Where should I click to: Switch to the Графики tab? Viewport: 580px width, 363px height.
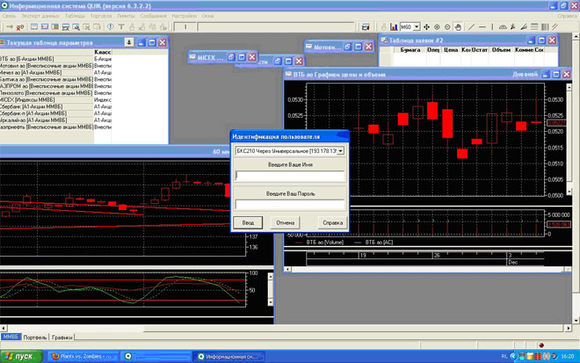[x=62, y=337]
